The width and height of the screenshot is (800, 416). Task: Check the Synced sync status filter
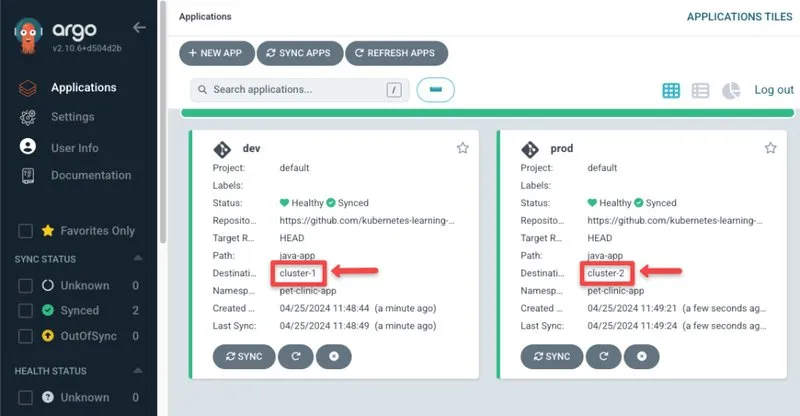(x=26, y=310)
